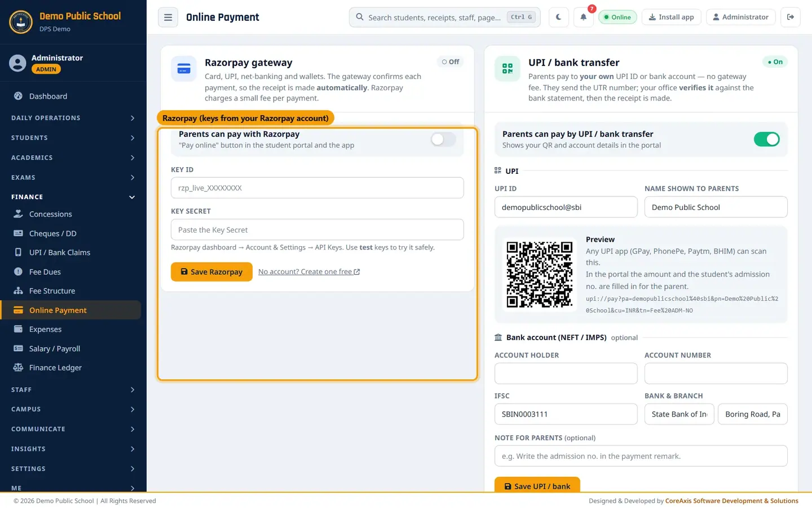Viewport: 812px width, 508px height.
Task: Focus the Key ID input field
Action: coord(317,188)
